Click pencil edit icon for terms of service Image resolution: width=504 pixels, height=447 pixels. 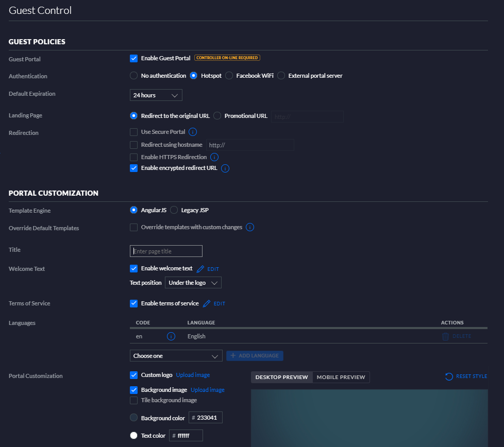tap(207, 303)
